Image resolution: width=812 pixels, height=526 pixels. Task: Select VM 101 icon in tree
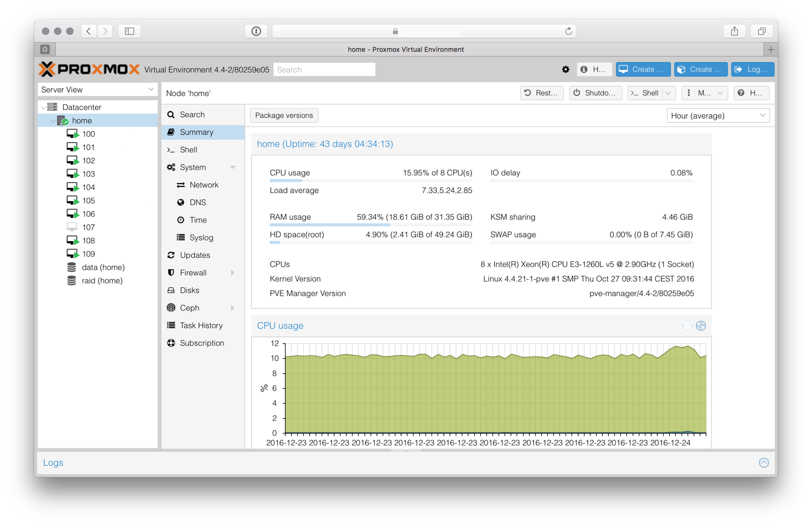73,147
